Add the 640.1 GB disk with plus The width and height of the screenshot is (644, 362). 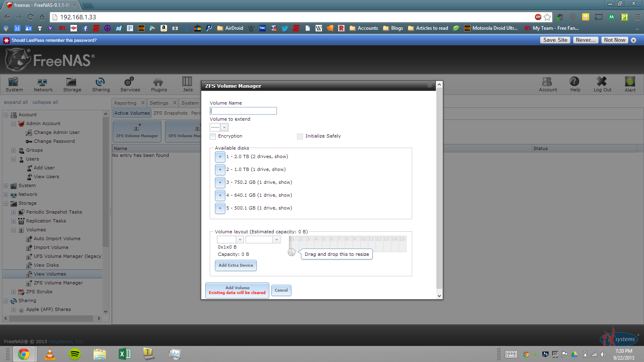(220, 195)
